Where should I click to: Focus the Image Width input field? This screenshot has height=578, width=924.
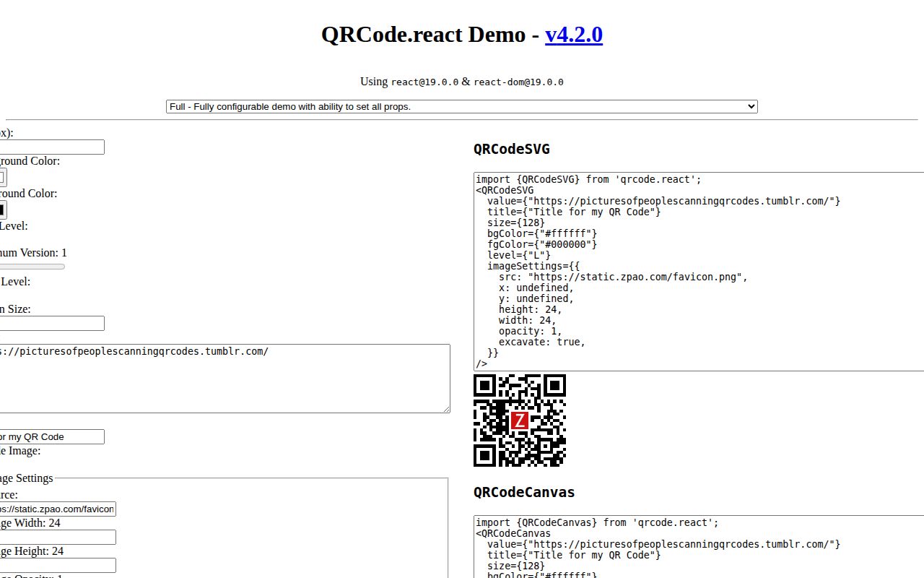[x=58, y=537]
